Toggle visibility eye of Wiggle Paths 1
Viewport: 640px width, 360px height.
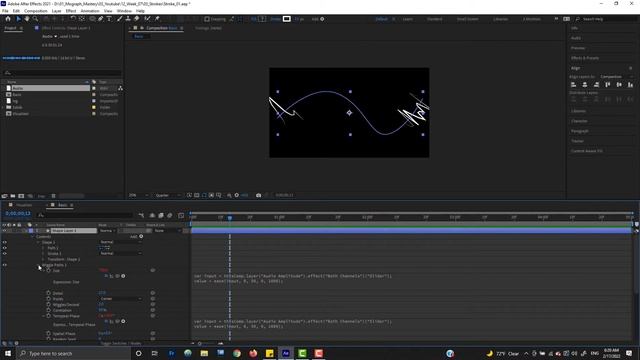(x=4, y=265)
